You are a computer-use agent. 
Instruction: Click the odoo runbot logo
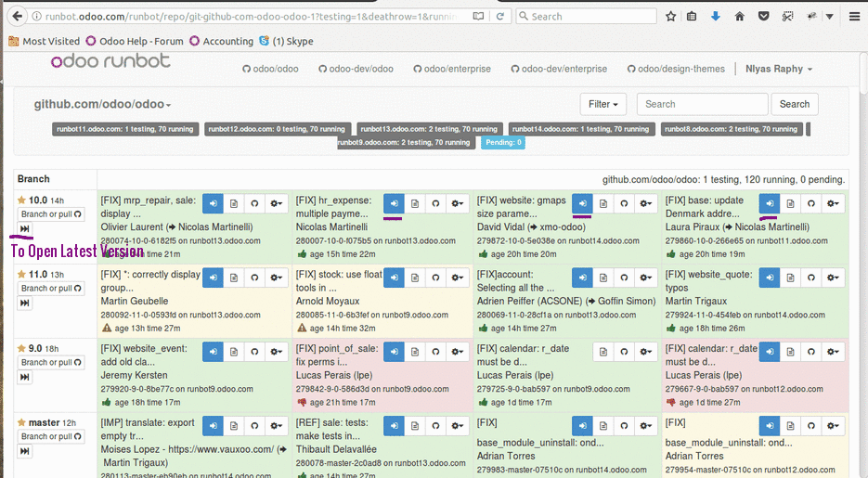[x=110, y=61]
